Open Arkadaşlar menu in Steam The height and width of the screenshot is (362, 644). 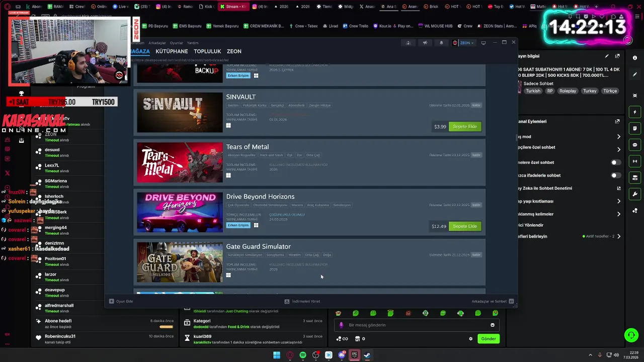pyautogui.click(x=157, y=43)
